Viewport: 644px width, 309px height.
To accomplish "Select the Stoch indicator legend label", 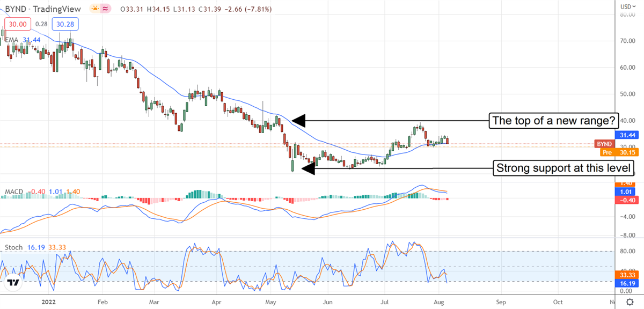I will pos(14,248).
